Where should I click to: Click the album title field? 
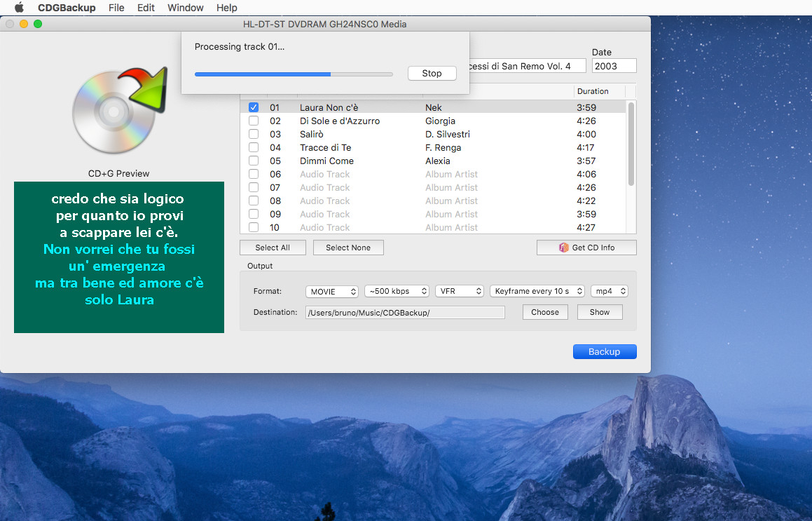527,66
